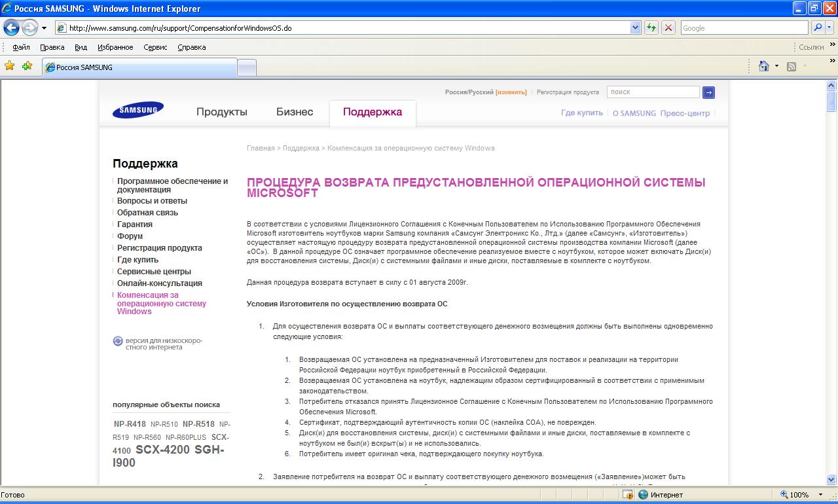Viewport: 838px width, 504px height.
Task: Click the browser Back arrow button
Action: (11, 28)
